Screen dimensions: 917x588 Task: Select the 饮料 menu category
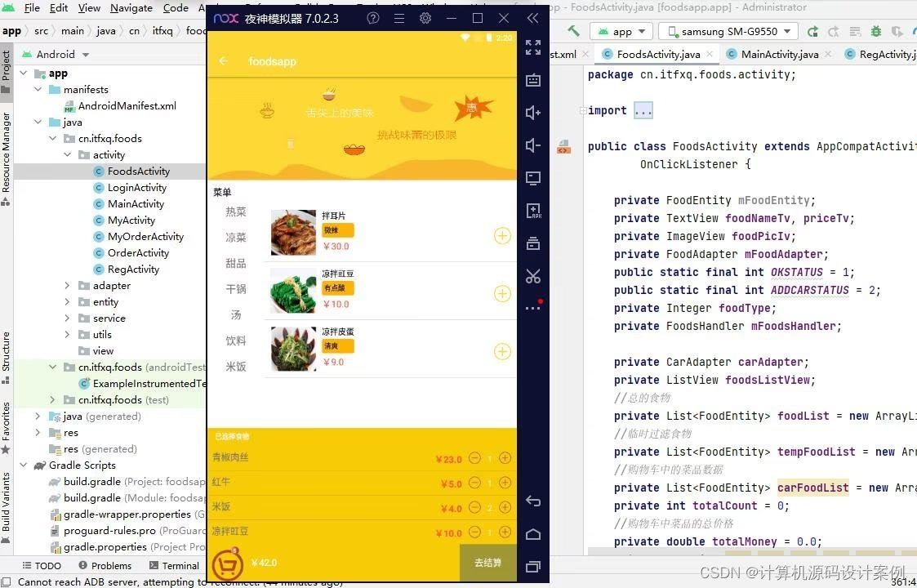(x=236, y=341)
